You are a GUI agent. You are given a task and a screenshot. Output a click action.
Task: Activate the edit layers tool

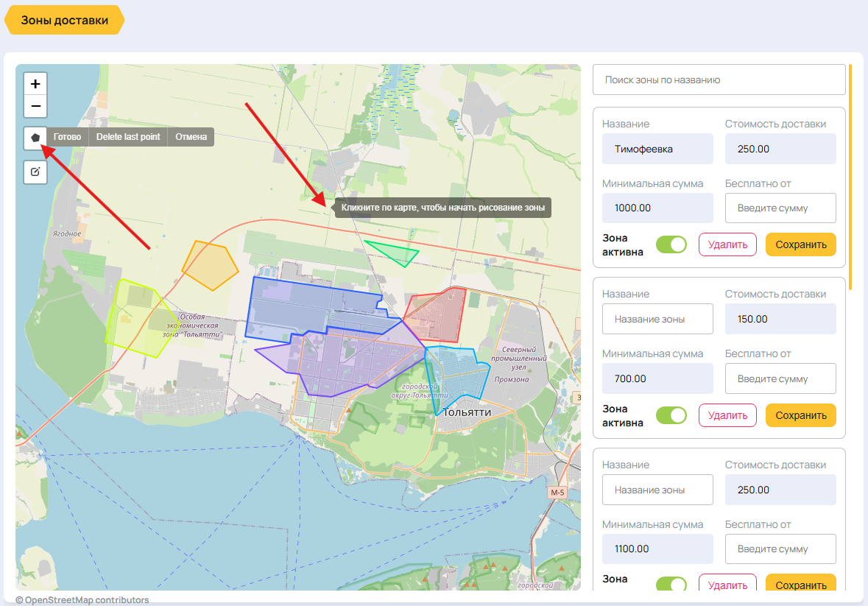35,172
